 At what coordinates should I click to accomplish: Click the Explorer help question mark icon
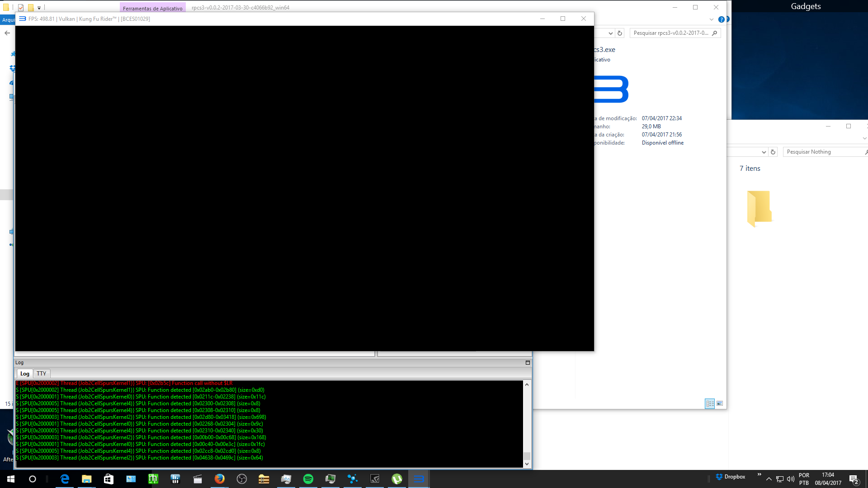tap(722, 19)
